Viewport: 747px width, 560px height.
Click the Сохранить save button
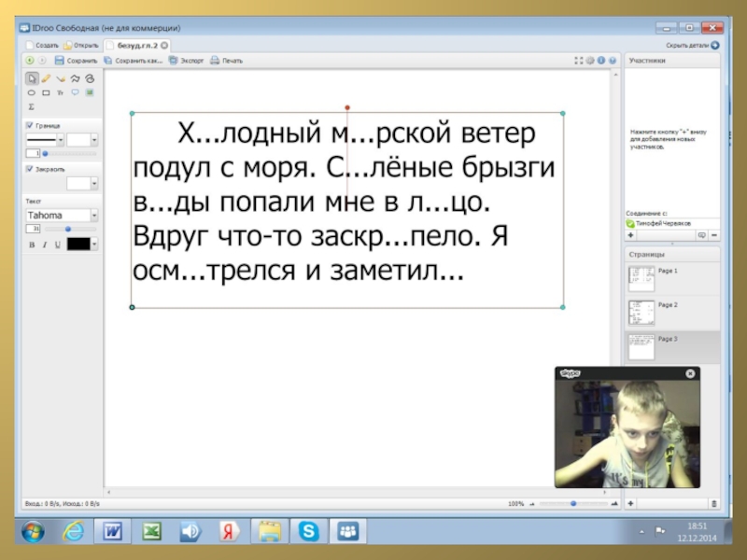76,61
